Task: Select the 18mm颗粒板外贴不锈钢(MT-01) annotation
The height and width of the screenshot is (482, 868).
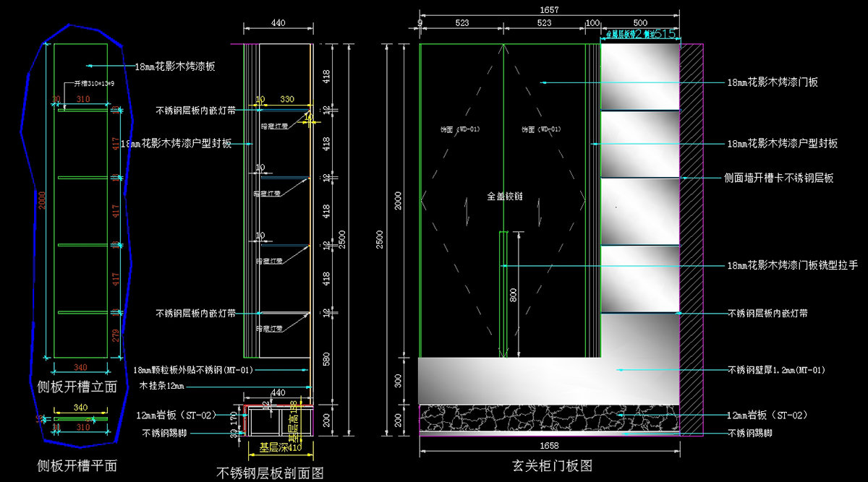Action: pyautogui.click(x=194, y=370)
